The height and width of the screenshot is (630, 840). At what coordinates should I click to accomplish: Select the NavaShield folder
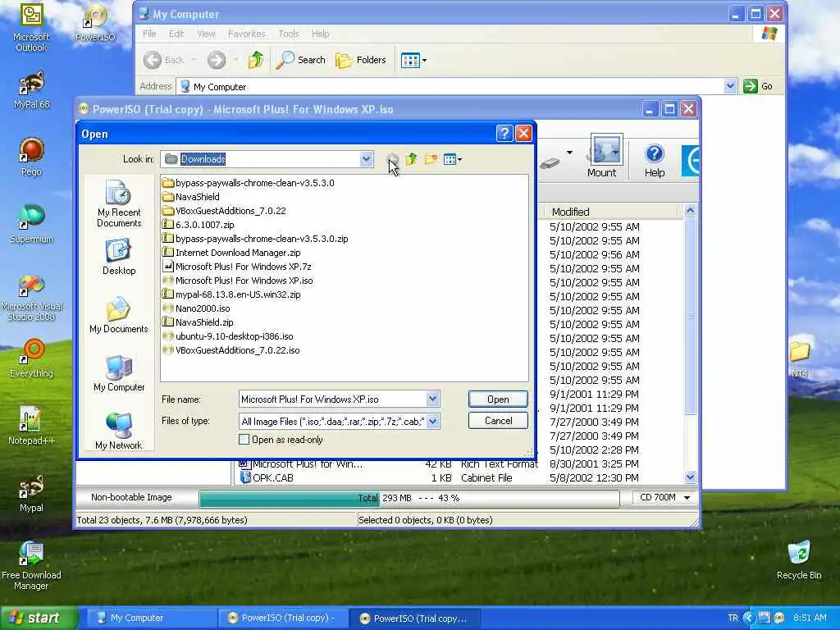(191, 197)
